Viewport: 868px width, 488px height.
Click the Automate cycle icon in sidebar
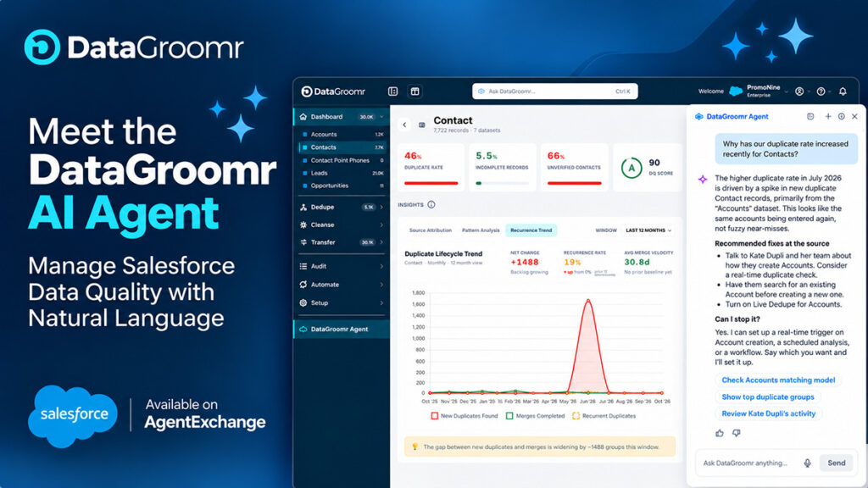click(303, 285)
